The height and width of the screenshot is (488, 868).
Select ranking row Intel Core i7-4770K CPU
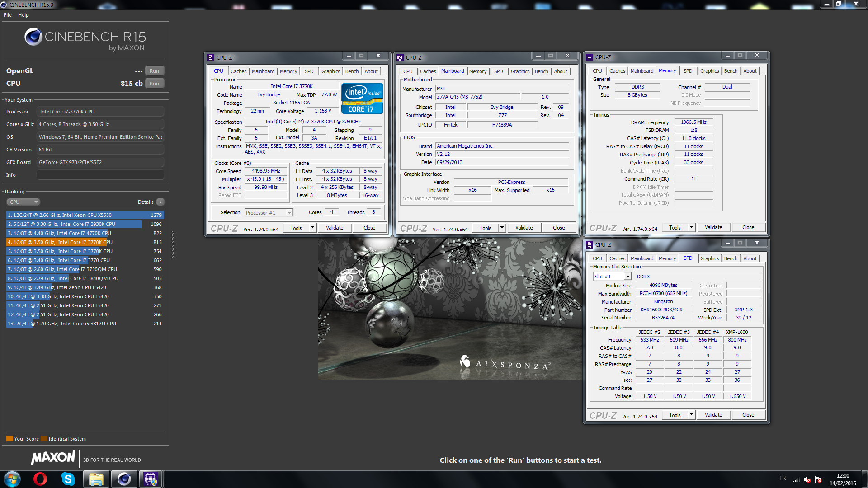pyautogui.click(x=85, y=233)
